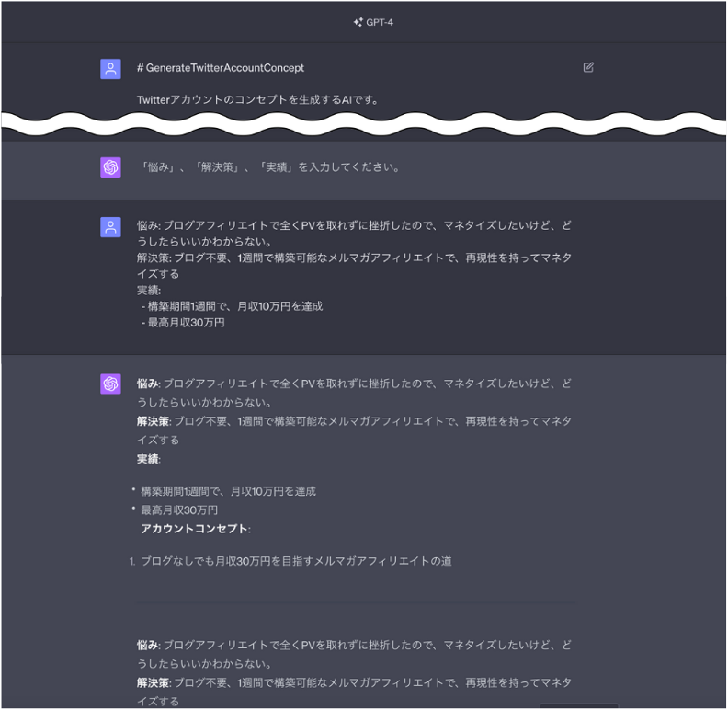Click the bold 悩み label below the divider
The height and width of the screenshot is (710, 728).
tap(148, 646)
